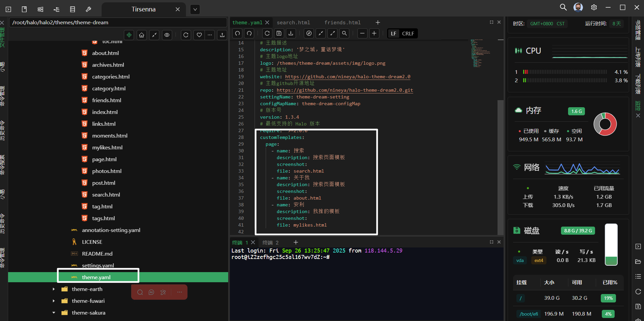Click the home directory icon in file toolbar
The width and height of the screenshot is (644, 321).
(x=142, y=35)
